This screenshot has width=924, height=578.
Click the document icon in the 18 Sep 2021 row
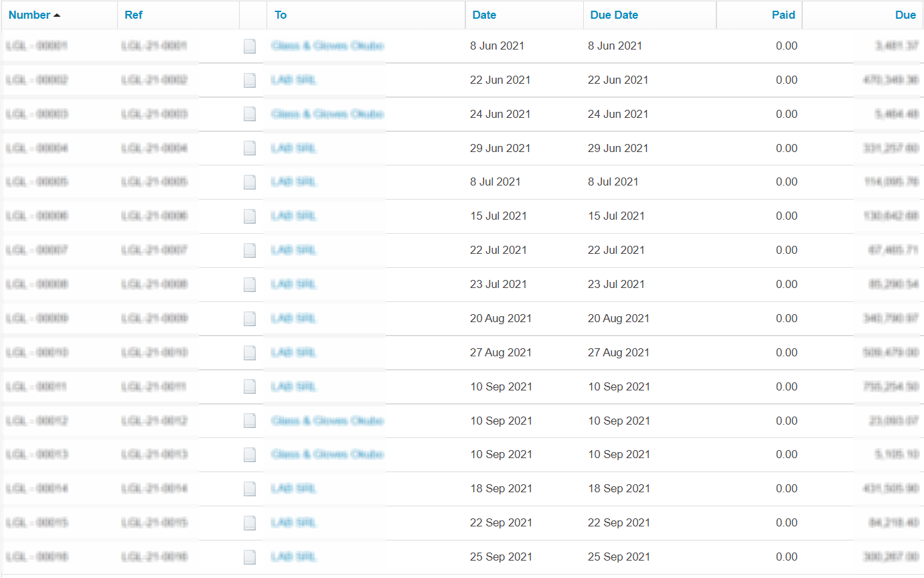250,489
